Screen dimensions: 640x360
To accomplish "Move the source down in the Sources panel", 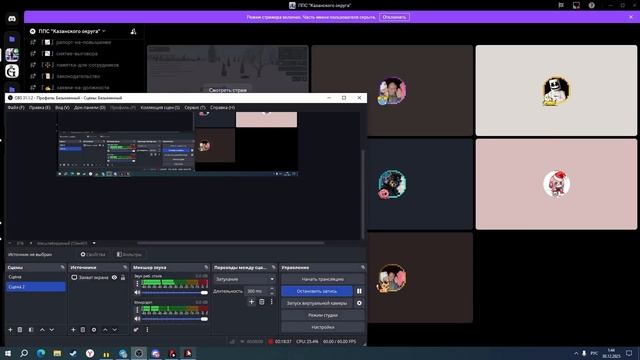I will (115, 330).
